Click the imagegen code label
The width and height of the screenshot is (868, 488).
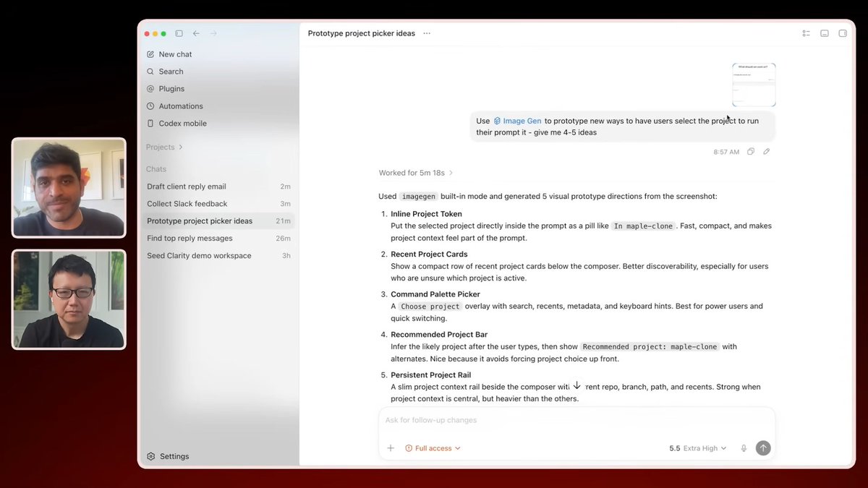(x=420, y=197)
